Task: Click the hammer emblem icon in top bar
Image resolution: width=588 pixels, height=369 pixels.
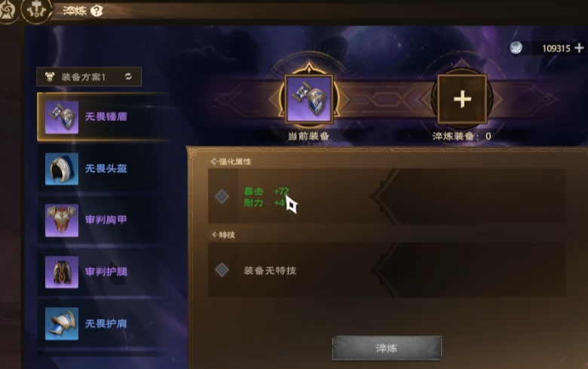Action: click(36, 10)
